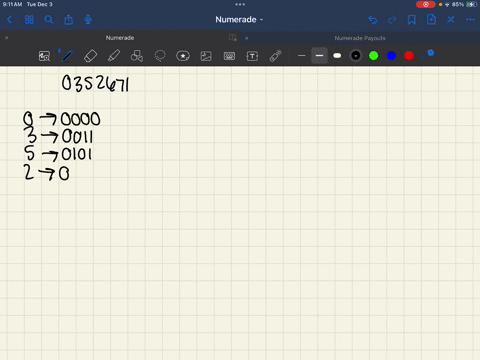Tap handwritten number 0352671
Image resolution: width=480 pixels, height=360 pixels.
(95, 83)
